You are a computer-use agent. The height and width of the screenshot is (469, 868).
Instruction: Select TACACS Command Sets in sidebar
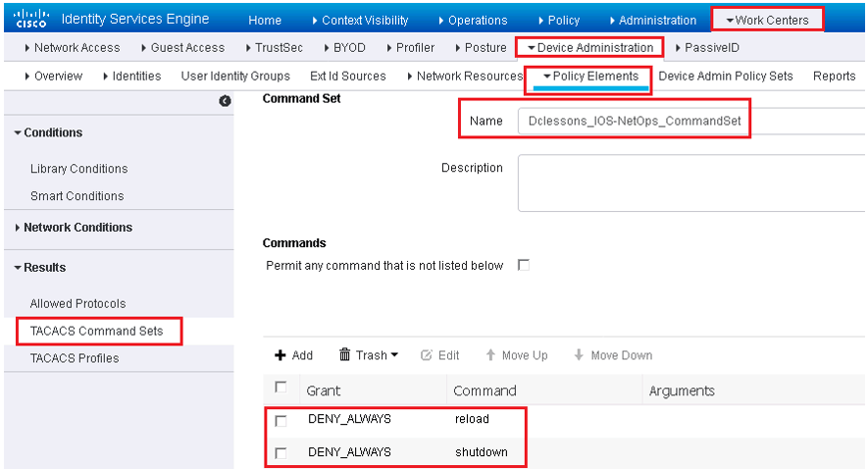coord(96,331)
